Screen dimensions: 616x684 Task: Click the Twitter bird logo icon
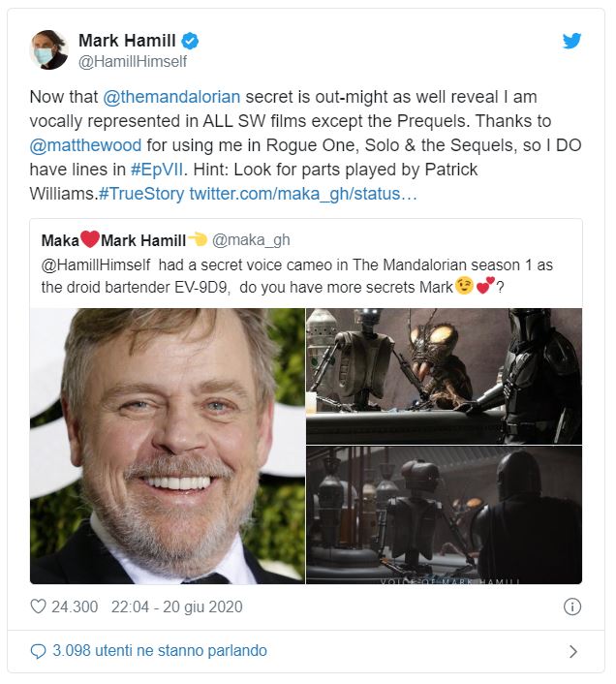pos(571,41)
